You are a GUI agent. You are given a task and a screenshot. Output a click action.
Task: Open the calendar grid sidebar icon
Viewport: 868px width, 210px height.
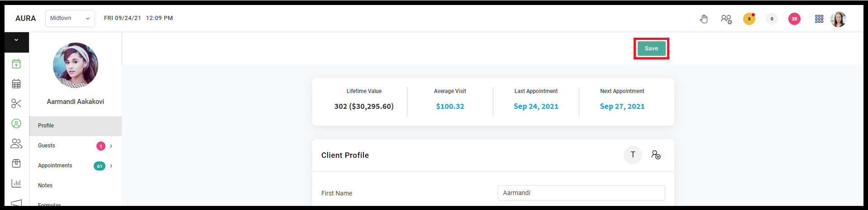click(x=16, y=84)
